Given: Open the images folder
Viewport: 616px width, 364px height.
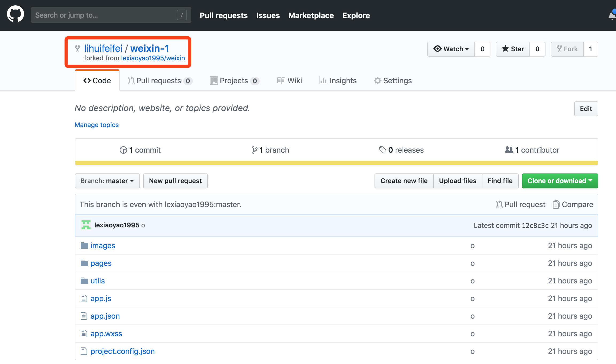Looking at the screenshot, I should pyautogui.click(x=103, y=246).
